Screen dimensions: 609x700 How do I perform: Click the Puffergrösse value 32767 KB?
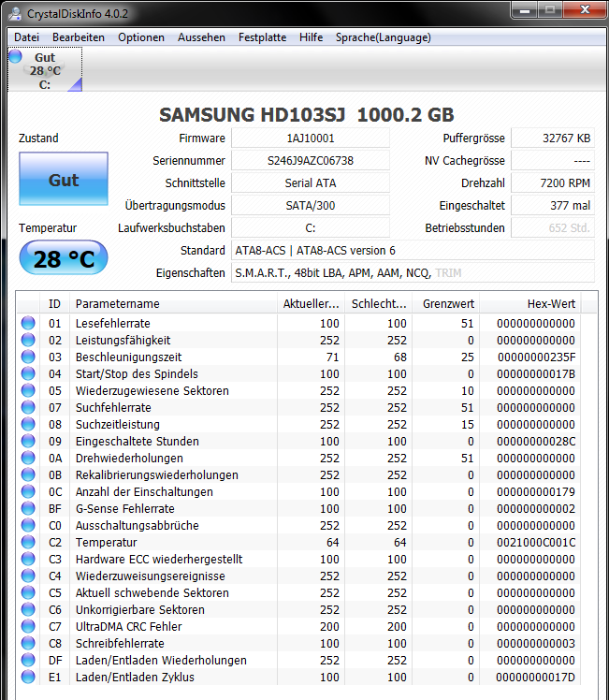[x=553, y=139]
